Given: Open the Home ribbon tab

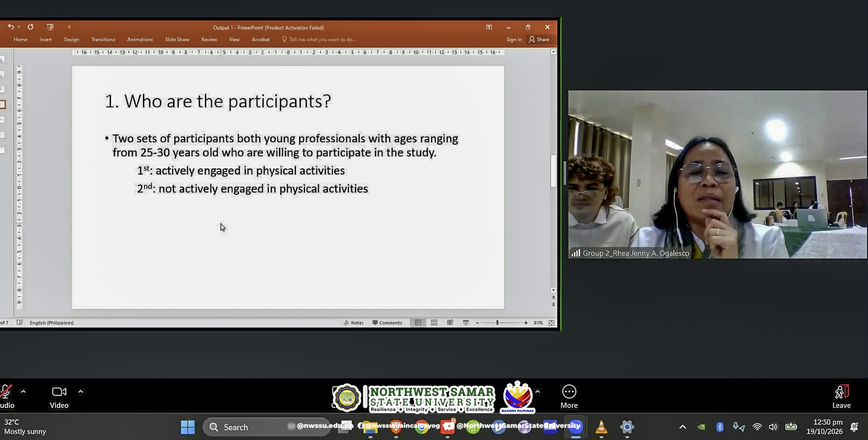Looking at the screenshot, I should point(21,40).
